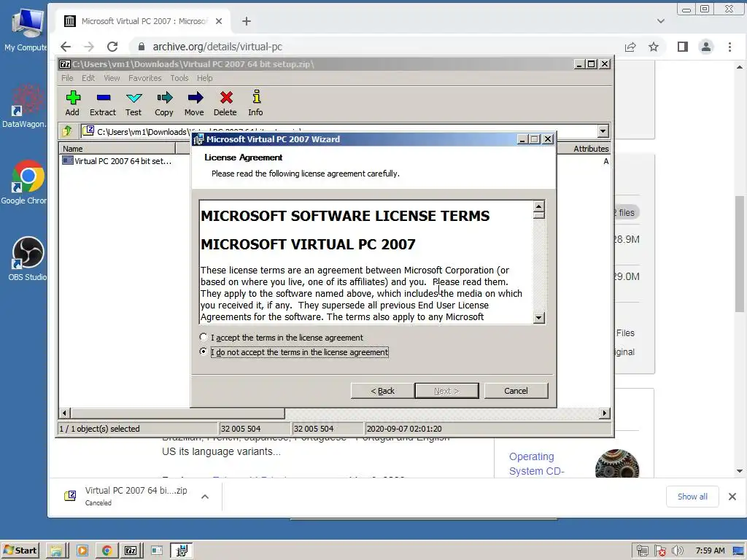Screen dimensions: 747x560
Task: Open the Tools menu in 7-Zip
Action: [x=179, y=78]
